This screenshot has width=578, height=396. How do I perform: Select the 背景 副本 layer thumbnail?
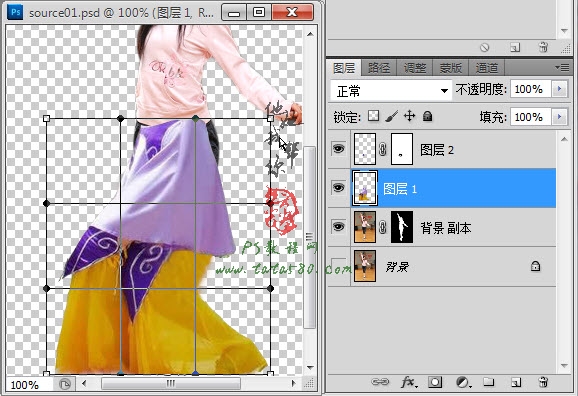[x=365, y=227]
